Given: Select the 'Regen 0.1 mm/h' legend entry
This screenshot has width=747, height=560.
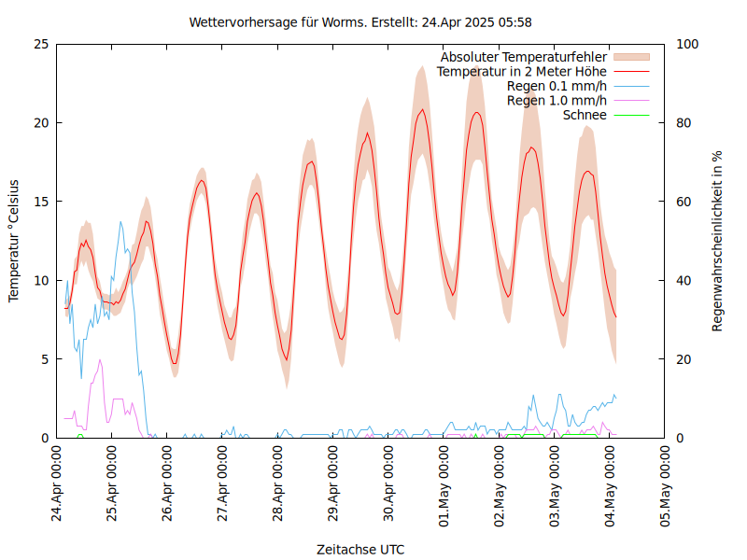Looking at the screenshot, I should pyautogui.click(x=557, y=87).
